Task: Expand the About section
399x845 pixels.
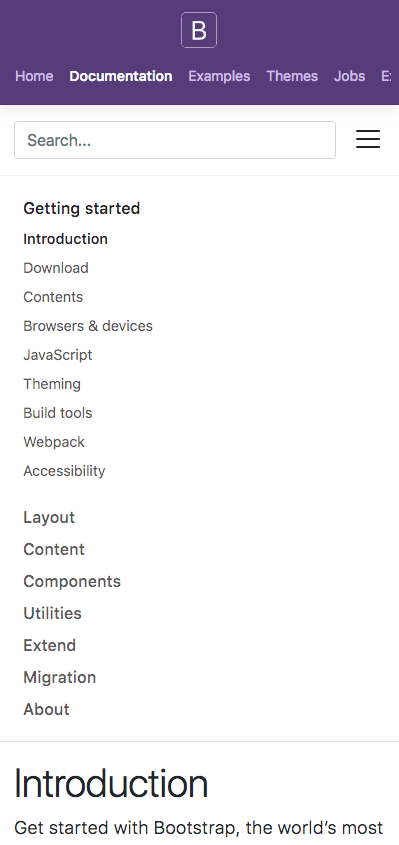Action: point(46,709)
